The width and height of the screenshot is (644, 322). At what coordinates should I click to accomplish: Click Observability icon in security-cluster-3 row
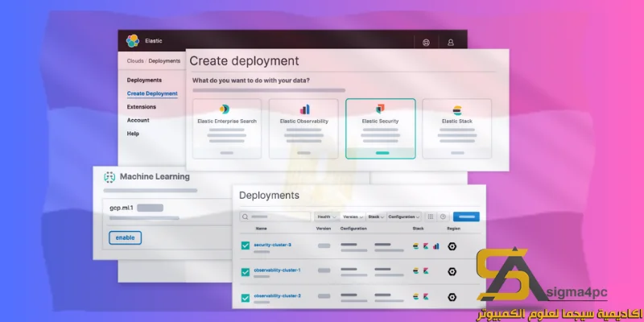436,246
